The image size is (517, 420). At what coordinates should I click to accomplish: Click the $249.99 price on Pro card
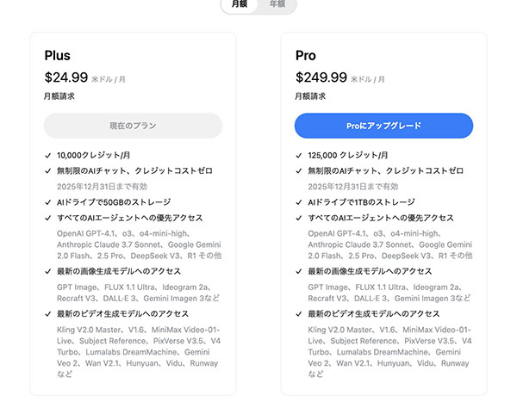coord(321,77)
